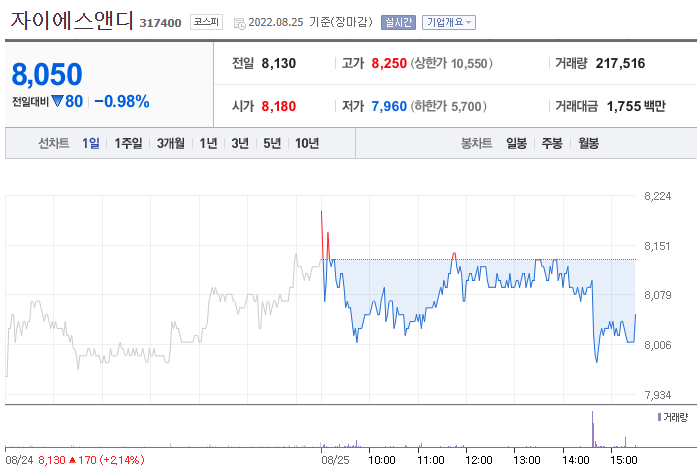Click the 15:00 time axis label

click(624, 460)
